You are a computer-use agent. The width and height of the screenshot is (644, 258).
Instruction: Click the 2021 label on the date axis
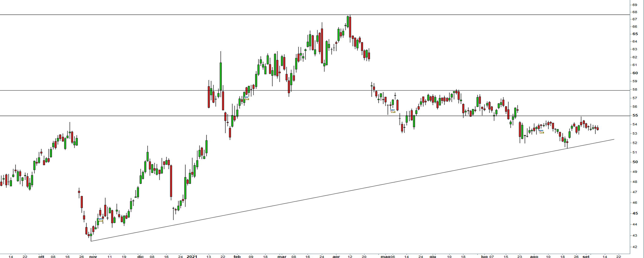[192, 256]
